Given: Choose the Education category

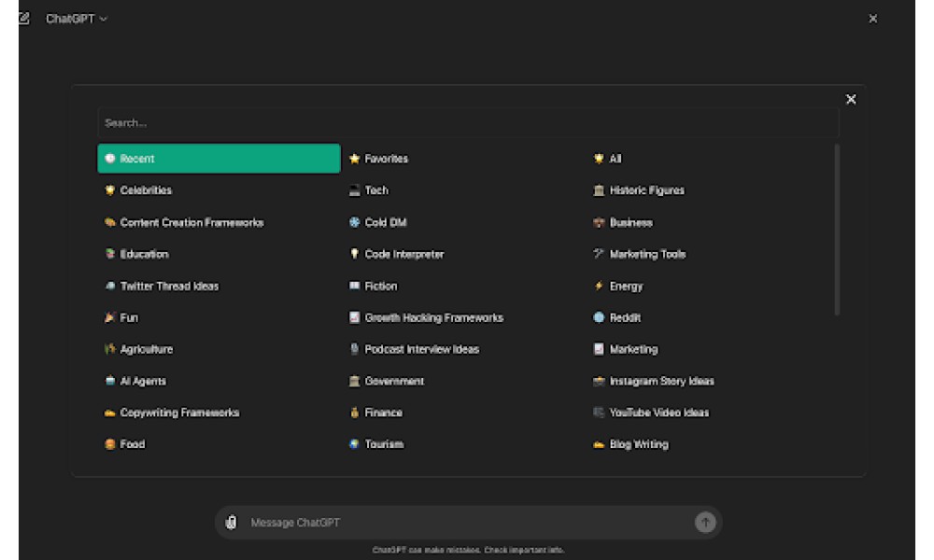Looking at the screenshot, I should click(x=219, y=254).
